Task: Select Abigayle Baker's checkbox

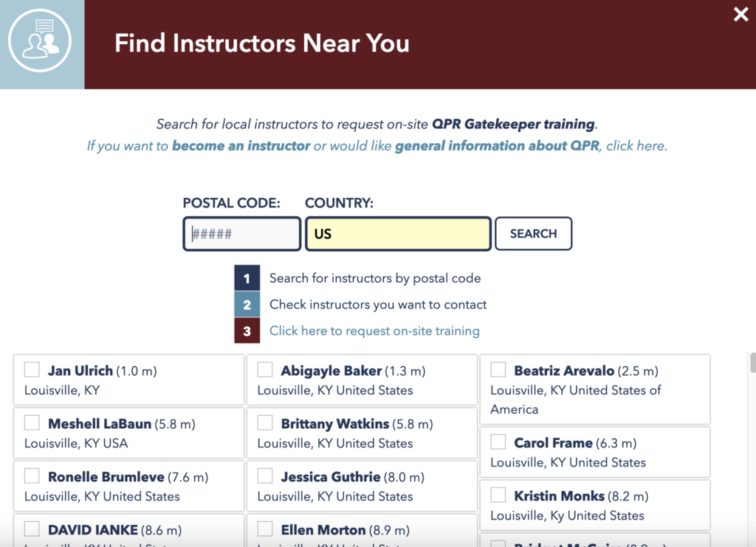Action: [265, 370]
